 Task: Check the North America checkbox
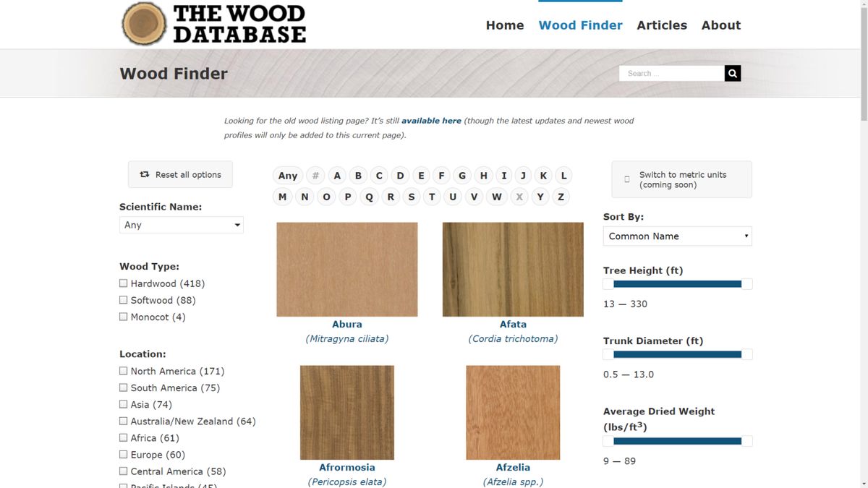[123, 370]
